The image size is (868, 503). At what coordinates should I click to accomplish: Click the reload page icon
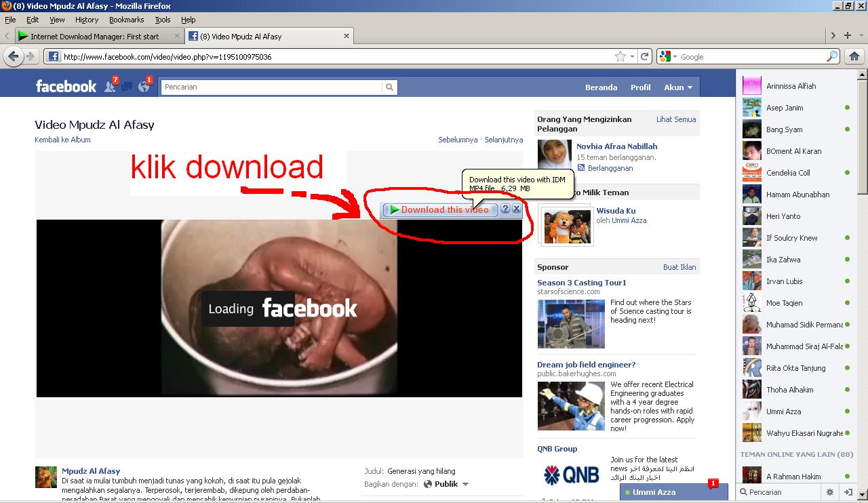point(645,57)
